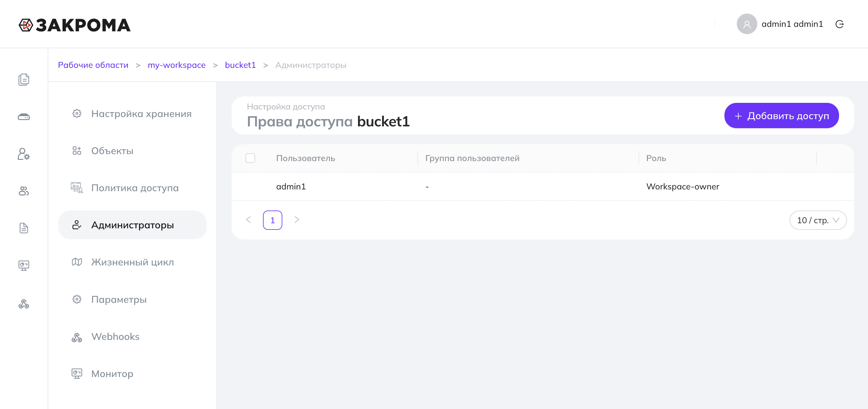Open the 10 / стр. page size dropdown

coord(818,220)
